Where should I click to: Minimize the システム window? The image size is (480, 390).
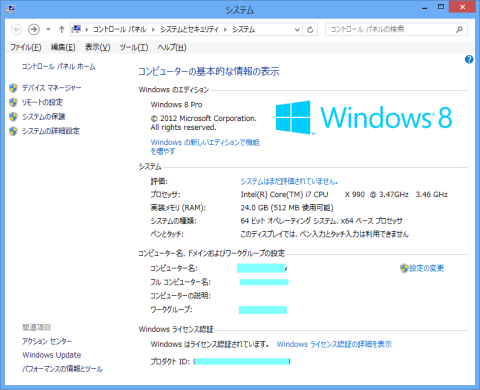point(425,8)
